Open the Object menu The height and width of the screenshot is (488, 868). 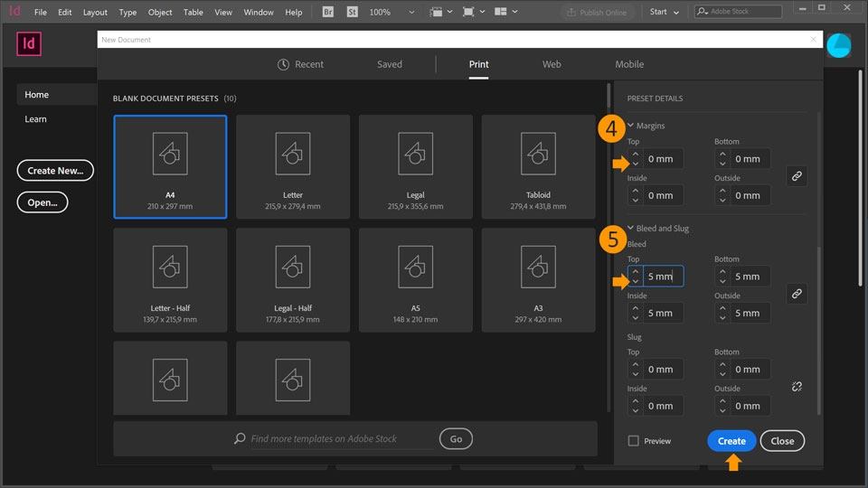pos(160,12)
